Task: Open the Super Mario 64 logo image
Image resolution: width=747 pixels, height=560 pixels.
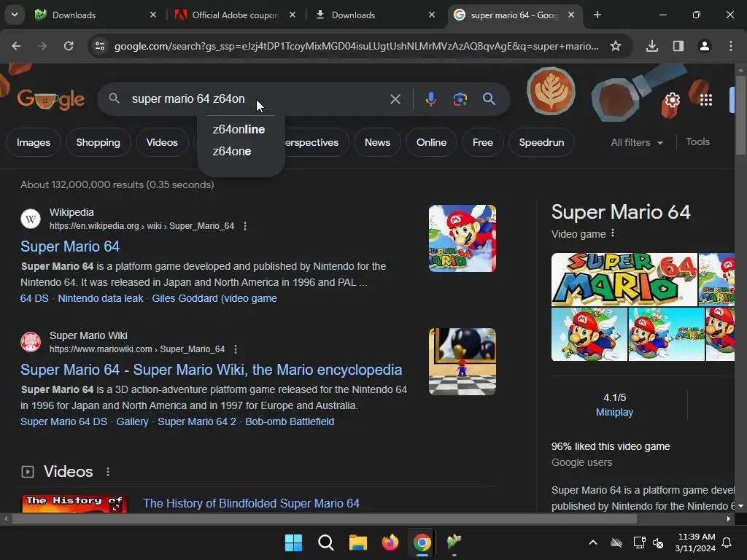Action: pyautogui.click(x=624, y=279)
